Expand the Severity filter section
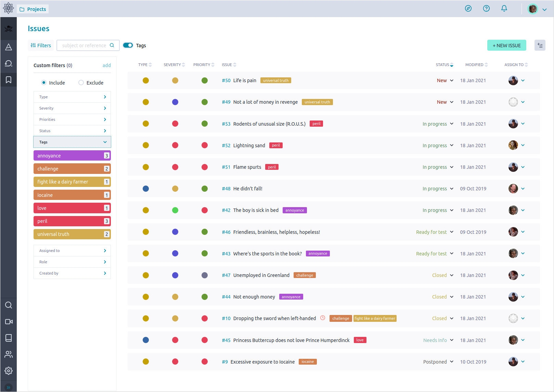Image resolution: width=554 pixels, height=392 pixels. [72, 108]
